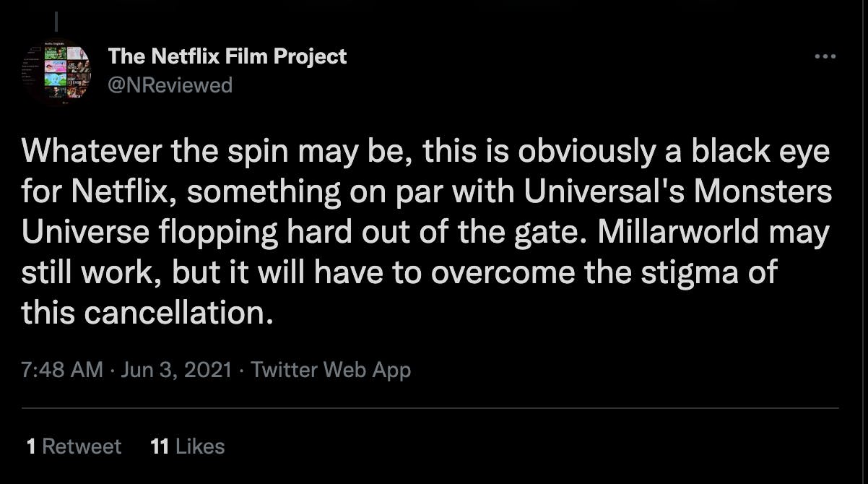Open The Netflix Film Project display name
868x484 pixels.
point(227,56)
